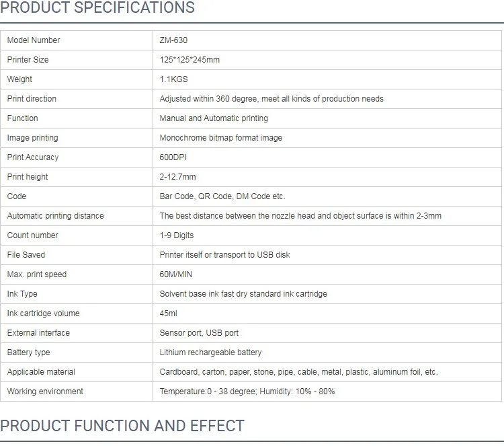Click the Sensor port, USB port value

(199, 333)
